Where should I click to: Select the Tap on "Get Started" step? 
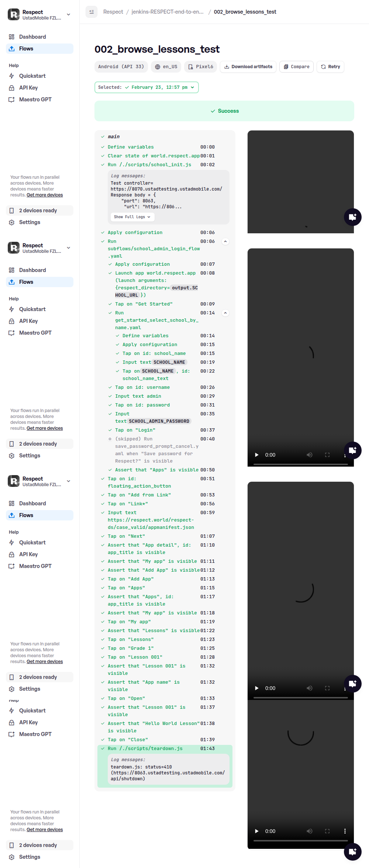[x=144, y=304]
